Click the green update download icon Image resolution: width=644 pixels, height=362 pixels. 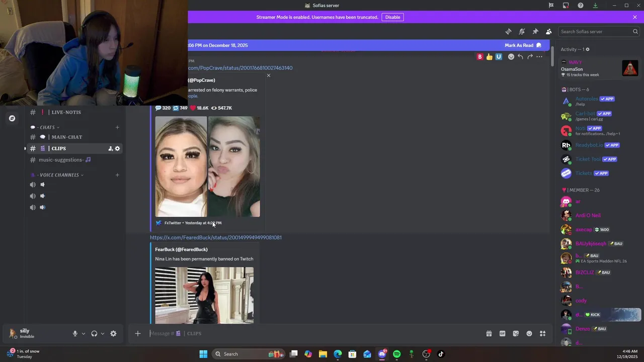595,6
